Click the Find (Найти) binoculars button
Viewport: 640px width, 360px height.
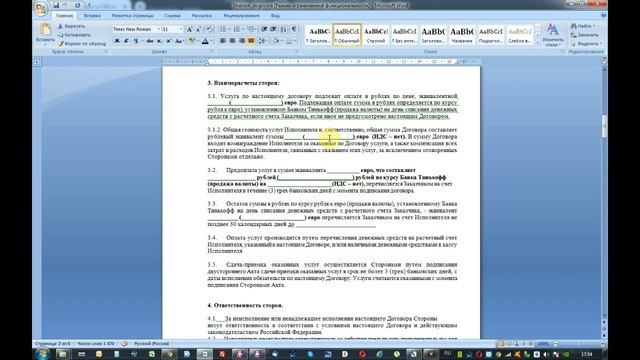(583, 26)
